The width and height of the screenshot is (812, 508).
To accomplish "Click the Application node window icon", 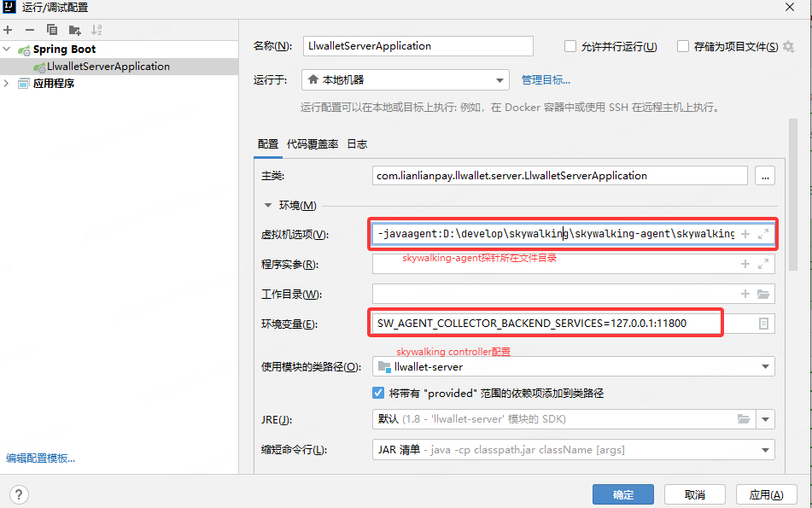I will [x=23, y=84].
